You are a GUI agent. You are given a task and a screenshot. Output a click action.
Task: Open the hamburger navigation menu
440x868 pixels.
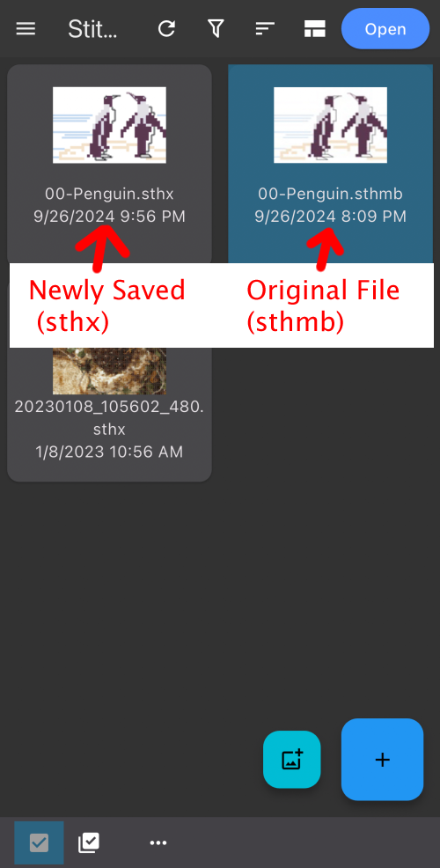click(x=26, y=29)
